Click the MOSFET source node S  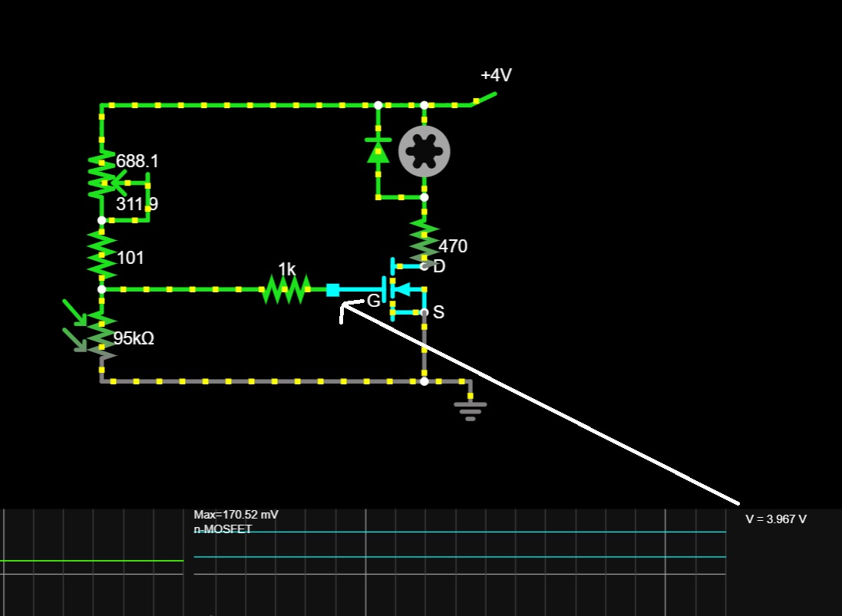click(x=424, y=312)
